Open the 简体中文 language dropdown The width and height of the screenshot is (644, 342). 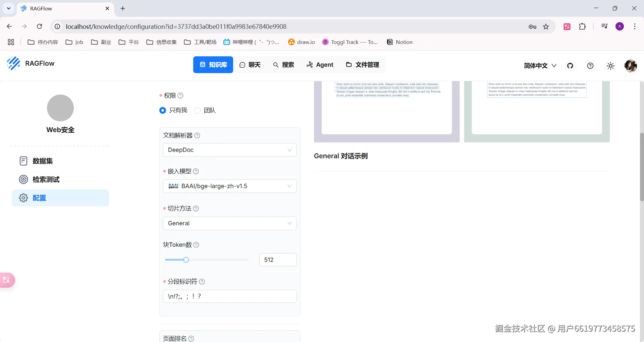click(540, 66)
